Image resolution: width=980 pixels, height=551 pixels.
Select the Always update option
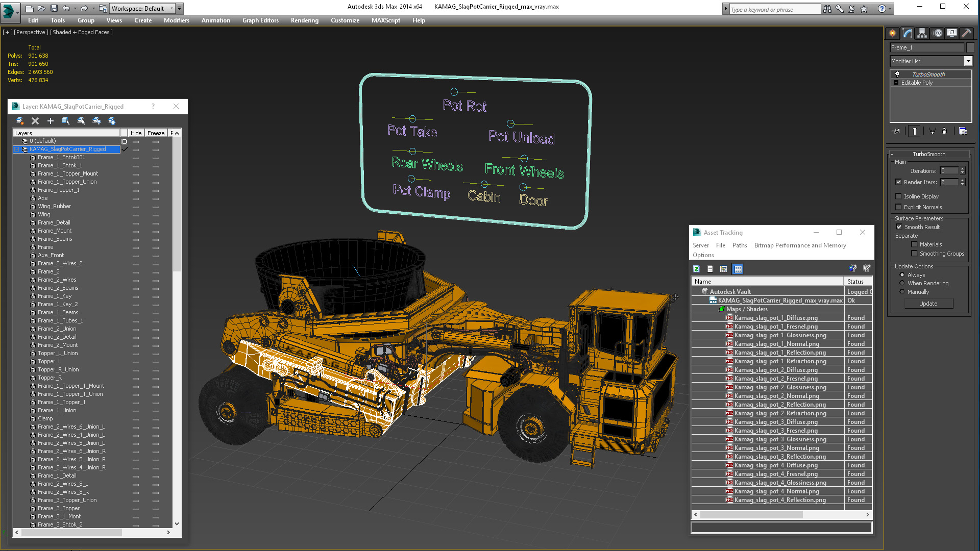click(902, 275)
